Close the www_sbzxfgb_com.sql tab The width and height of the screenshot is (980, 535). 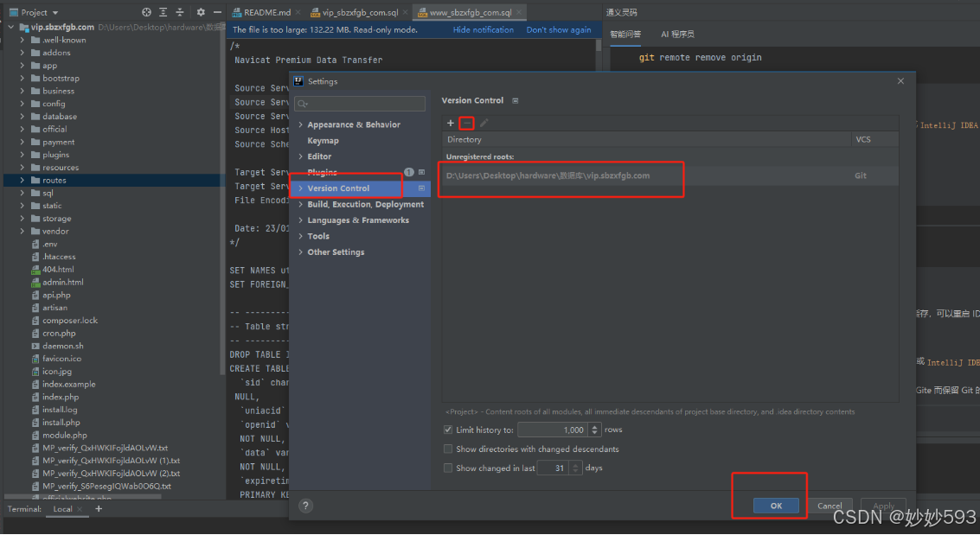(519, 12)
